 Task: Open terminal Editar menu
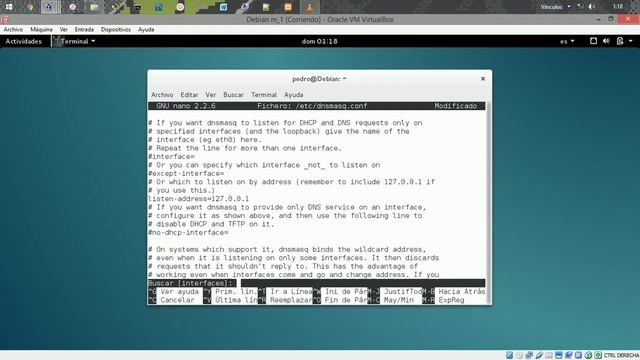point(189,95)
